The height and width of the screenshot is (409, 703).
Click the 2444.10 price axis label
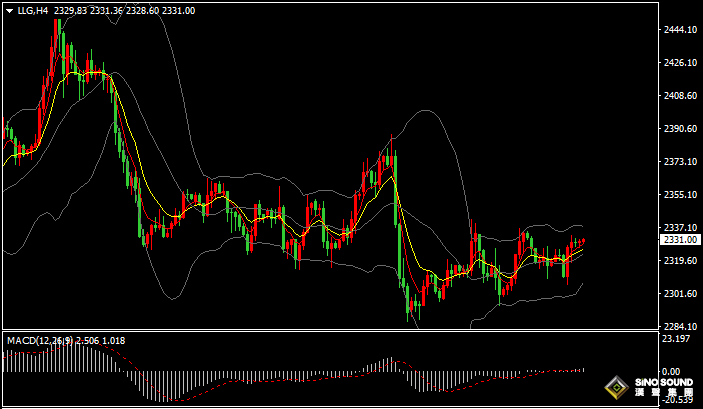(x=680, y=30)
